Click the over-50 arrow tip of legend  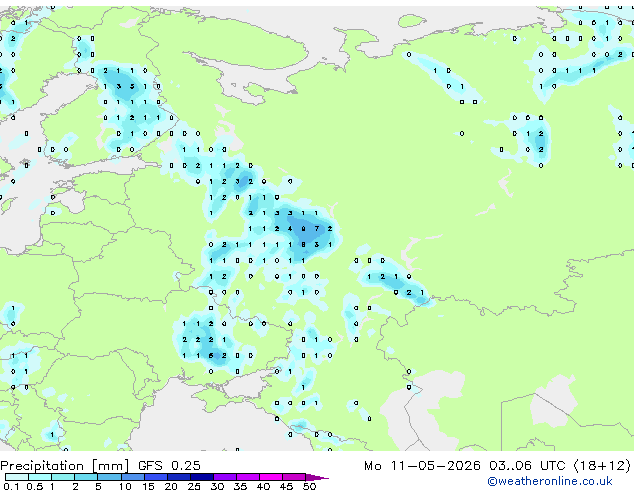pos(317,477)
